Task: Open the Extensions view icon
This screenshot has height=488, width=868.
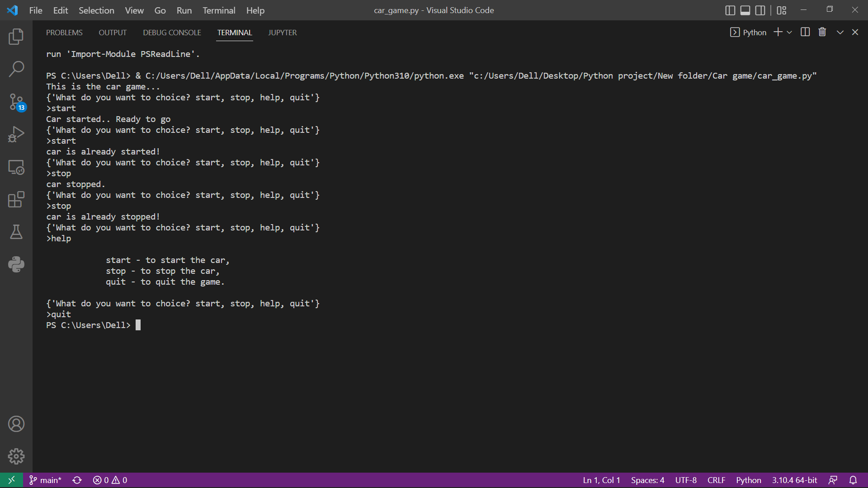Action: (x=16, y=199)
